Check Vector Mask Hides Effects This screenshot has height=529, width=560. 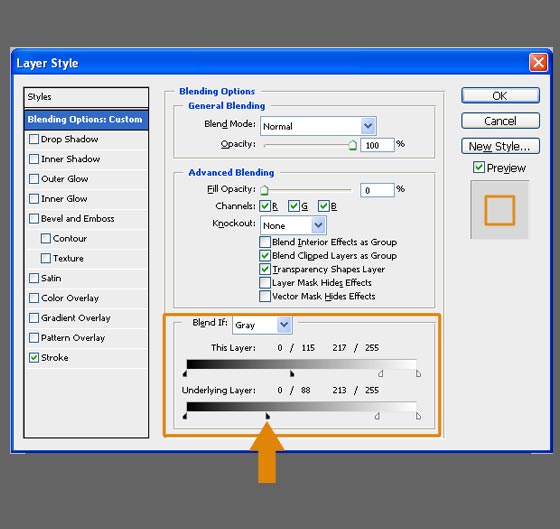coord(265,296)
